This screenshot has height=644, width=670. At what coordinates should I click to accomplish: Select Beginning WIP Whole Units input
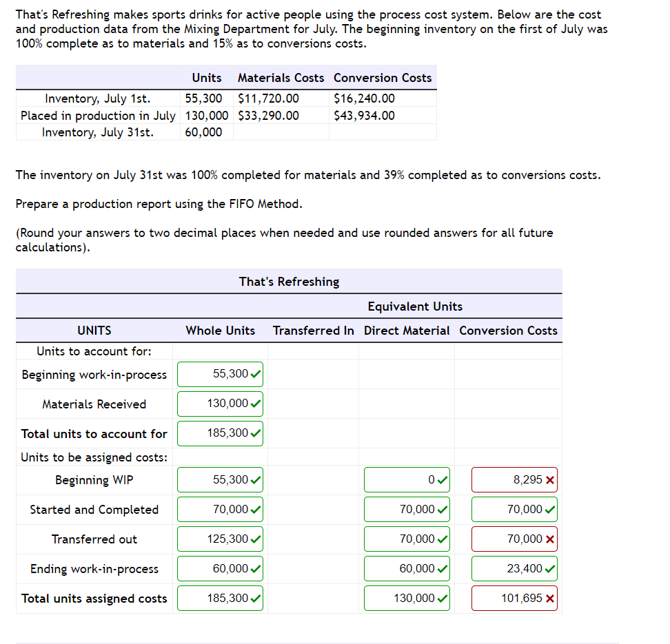[220, 479]
